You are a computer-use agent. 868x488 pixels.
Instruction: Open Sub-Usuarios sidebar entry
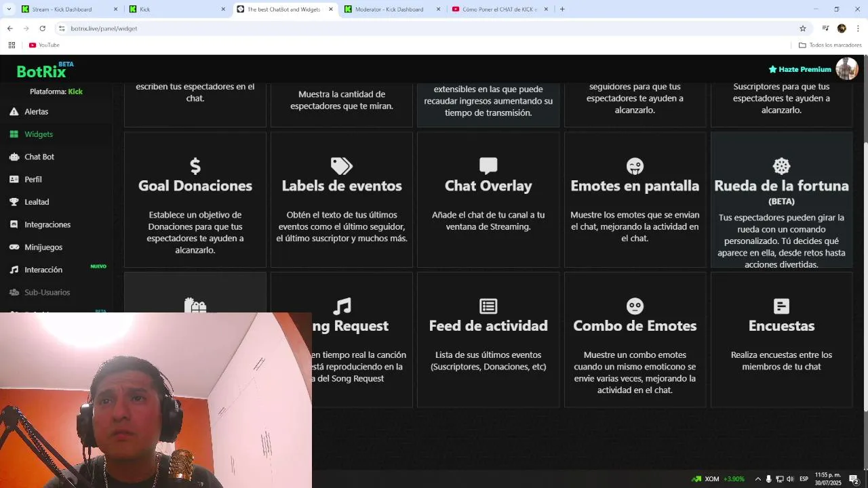point(47,292)
